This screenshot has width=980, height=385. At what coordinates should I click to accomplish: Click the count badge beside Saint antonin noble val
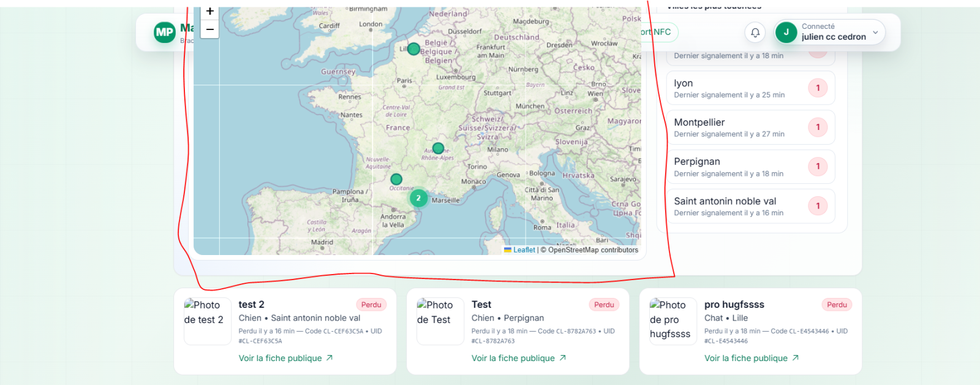click(818, 206)
